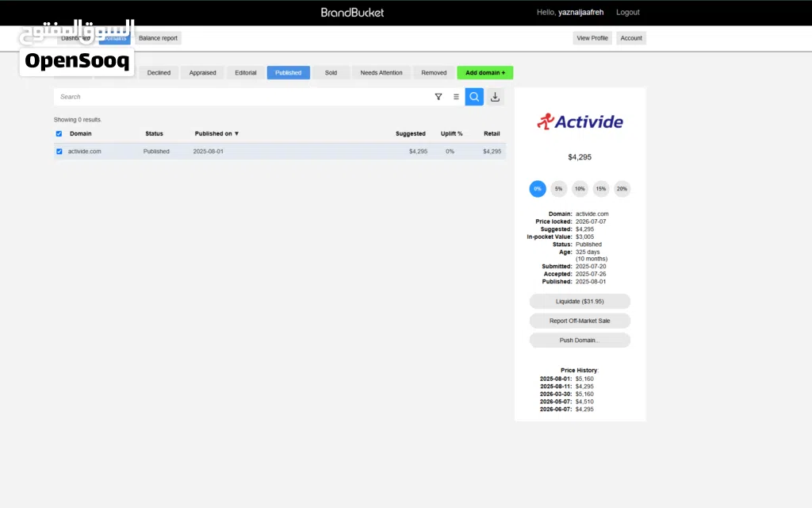
Task: Click the Status column header
Action: (155, 133)
